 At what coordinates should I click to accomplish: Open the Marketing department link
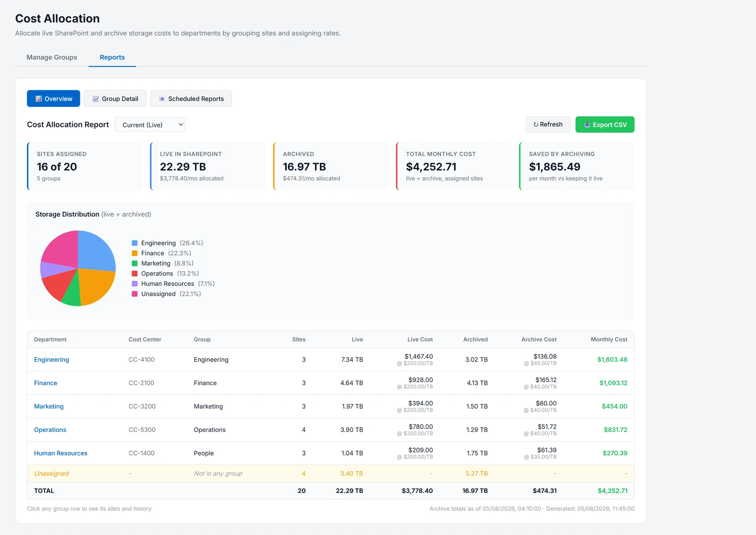pyautogui.click(x=49, y=406)
